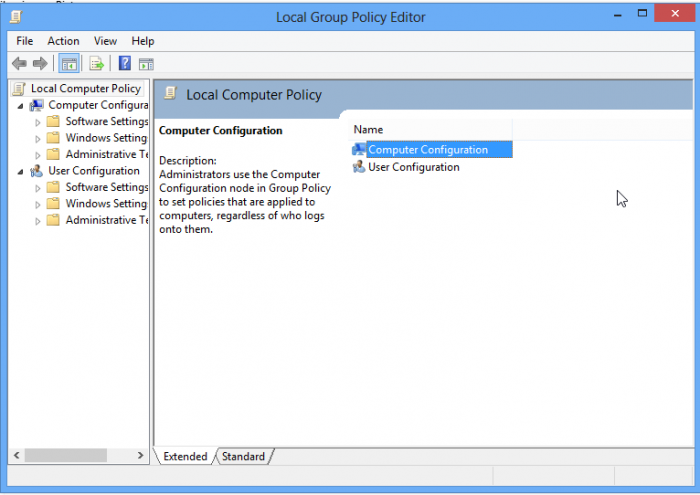The image size is (700, 495).
Task: Click folder icon of Computer Windows Settings
Action: 53,138
